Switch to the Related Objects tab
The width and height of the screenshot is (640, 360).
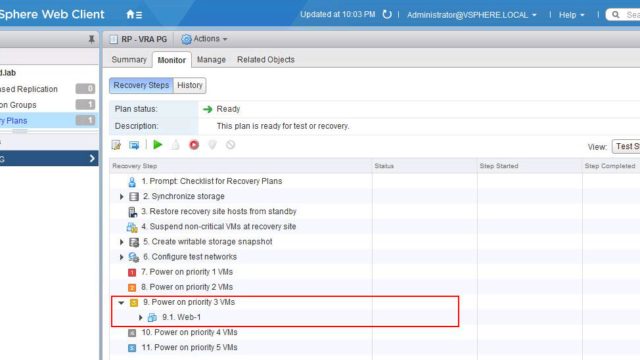pos(266,60)
